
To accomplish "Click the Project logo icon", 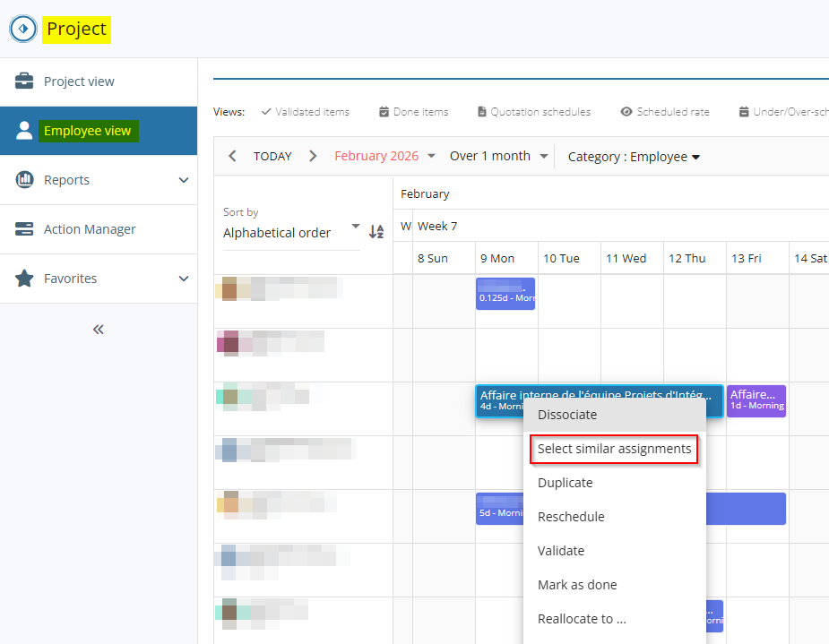I will 22,29.
